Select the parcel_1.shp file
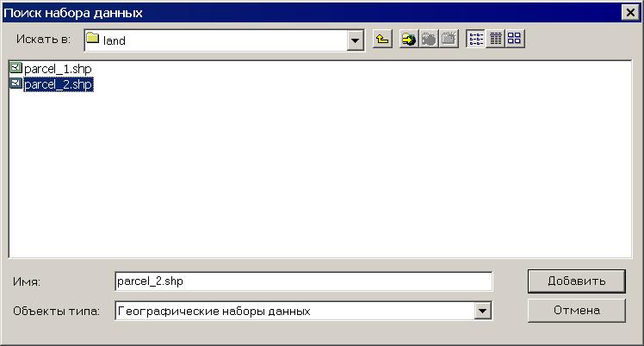This screenshot has width=644, height=346. (x=58, y=69)
